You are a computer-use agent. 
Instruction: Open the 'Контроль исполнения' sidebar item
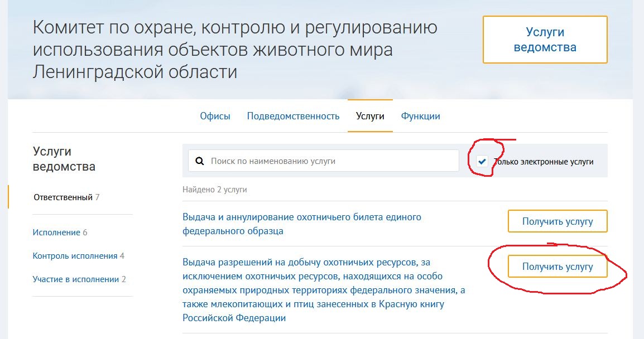click(75, 256)
